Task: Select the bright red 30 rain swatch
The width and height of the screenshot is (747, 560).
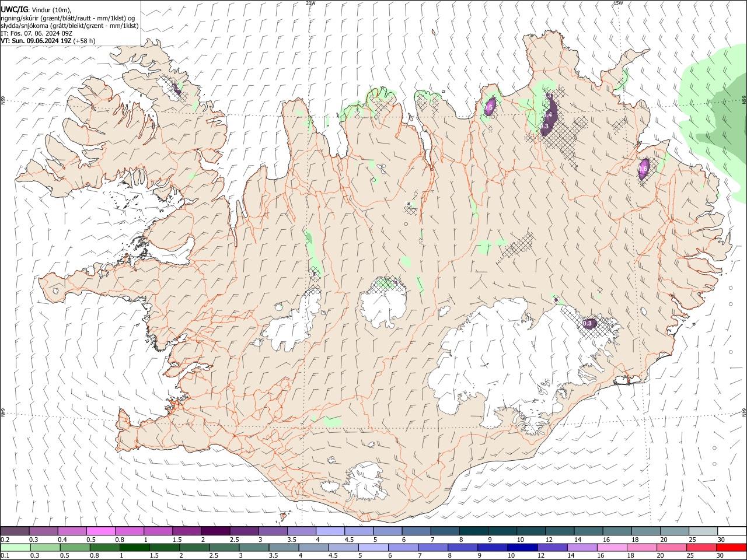Action: 731,548
